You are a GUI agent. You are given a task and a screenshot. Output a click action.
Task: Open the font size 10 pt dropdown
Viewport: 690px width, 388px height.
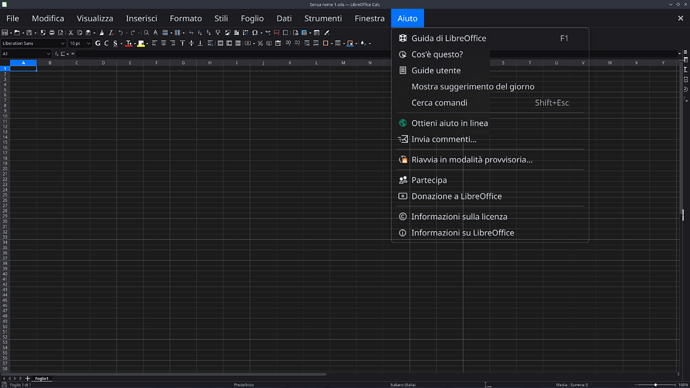click(x=88, y=43)
